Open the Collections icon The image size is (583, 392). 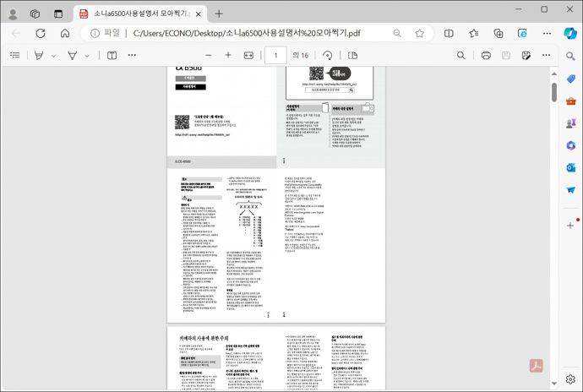[499, 34]
